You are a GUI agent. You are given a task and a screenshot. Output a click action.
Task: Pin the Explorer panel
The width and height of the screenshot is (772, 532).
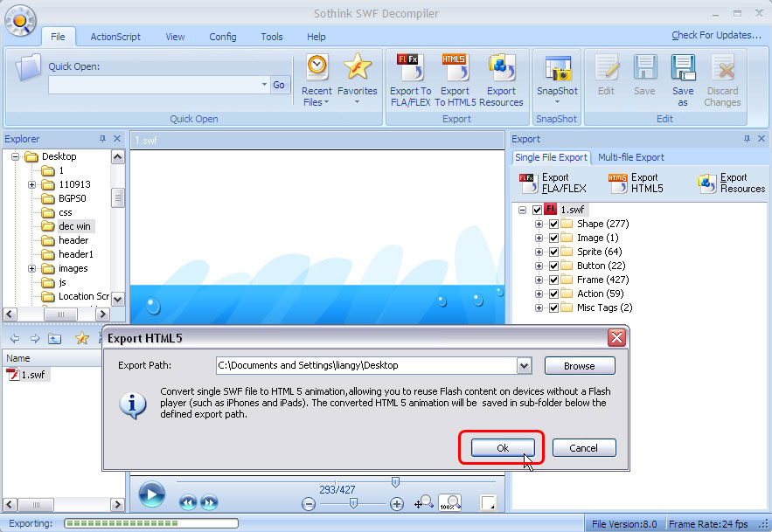tap(102, 139)
